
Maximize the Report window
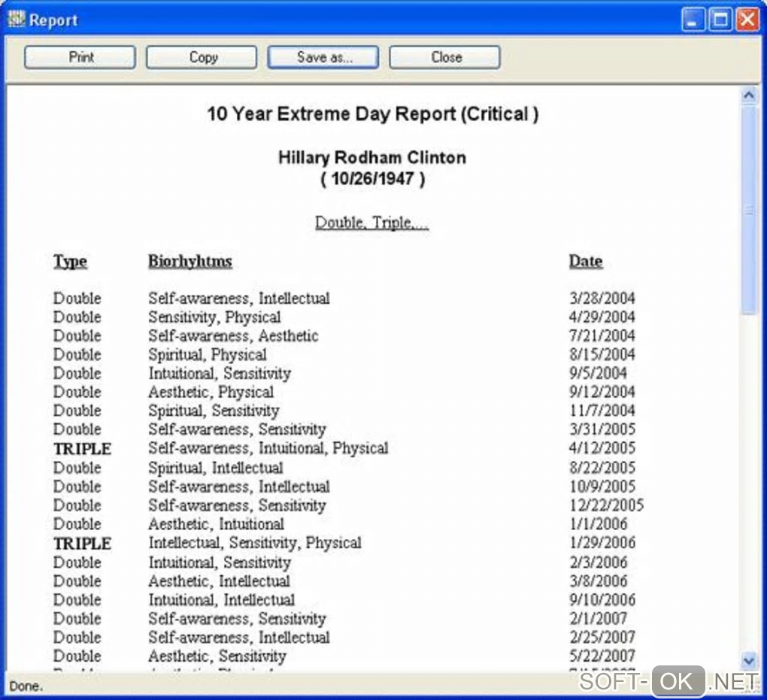[x=720, y=20]
